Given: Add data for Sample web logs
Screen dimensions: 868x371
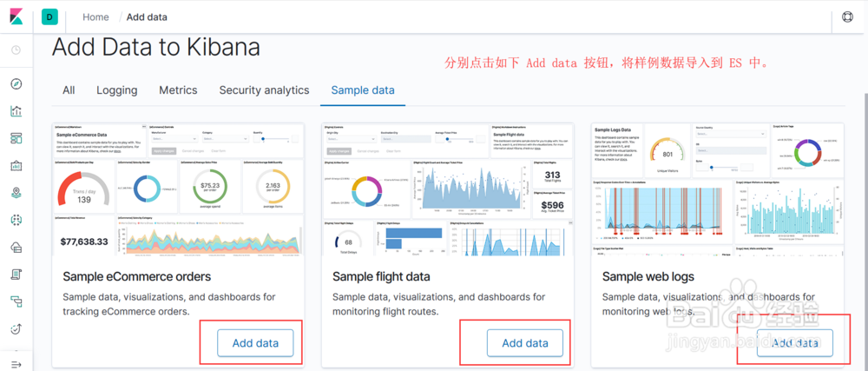Looking at the screenshot, I should click(x=794, y=343).
